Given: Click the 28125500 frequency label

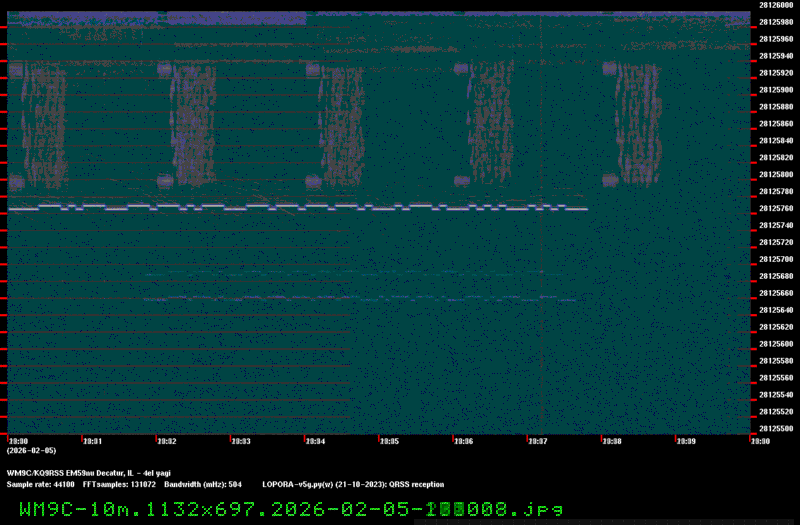Looking at the screenshot, I should click(774, 428).
